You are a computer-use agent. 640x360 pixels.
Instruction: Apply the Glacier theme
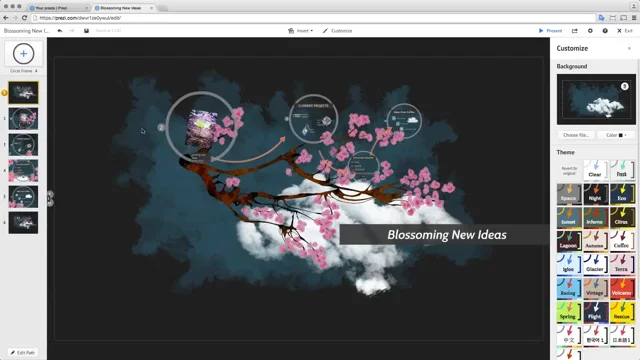(596, 265)
